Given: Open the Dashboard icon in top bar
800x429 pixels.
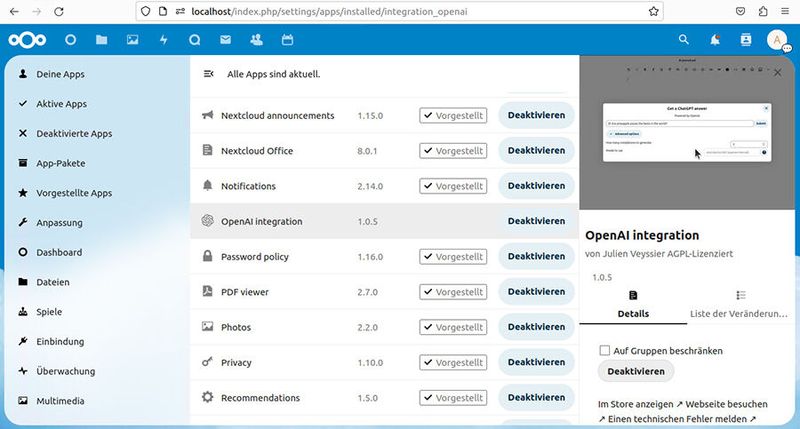Looking at the screenshot, I should click(70, 40).
